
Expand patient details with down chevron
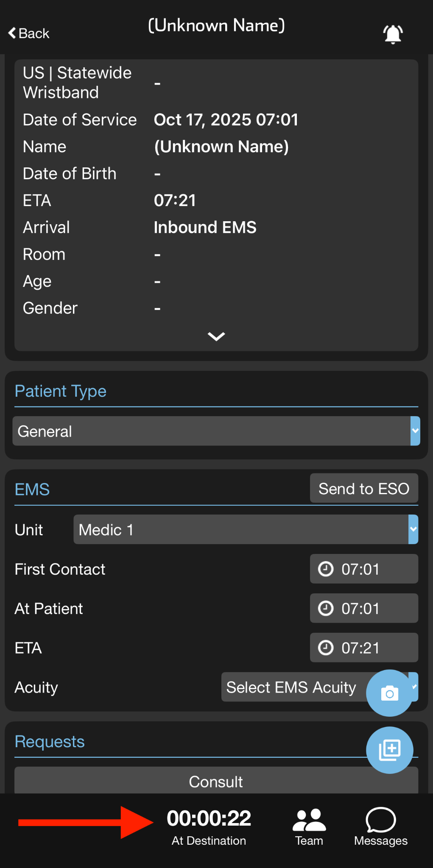[216, 337]
